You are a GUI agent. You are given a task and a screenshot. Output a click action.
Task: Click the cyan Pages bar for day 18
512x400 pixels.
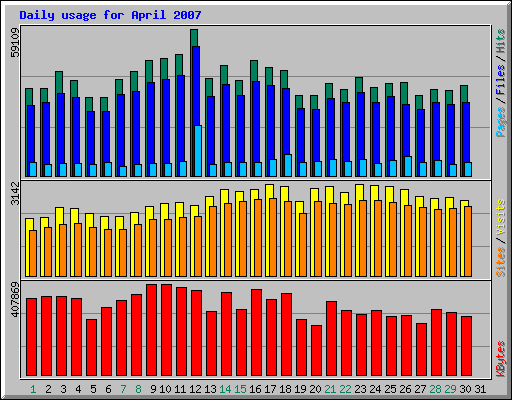(x=288, y=165)
